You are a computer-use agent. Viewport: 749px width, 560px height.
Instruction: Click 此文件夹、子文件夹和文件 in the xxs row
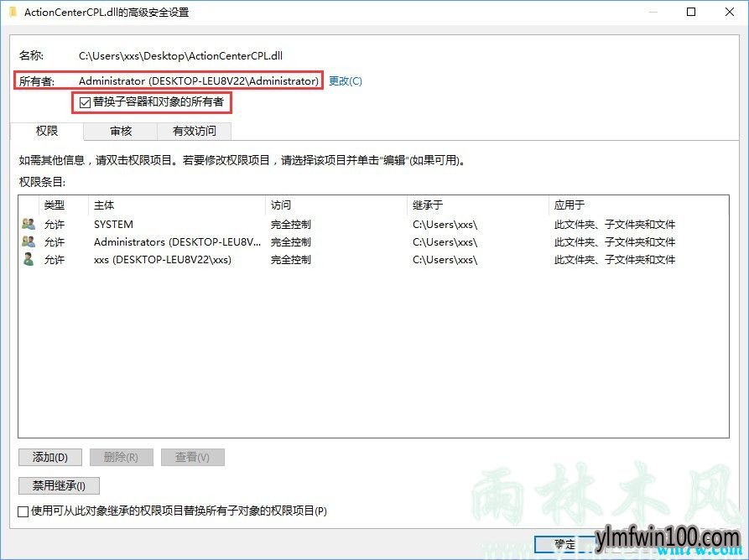pos(614,259)
